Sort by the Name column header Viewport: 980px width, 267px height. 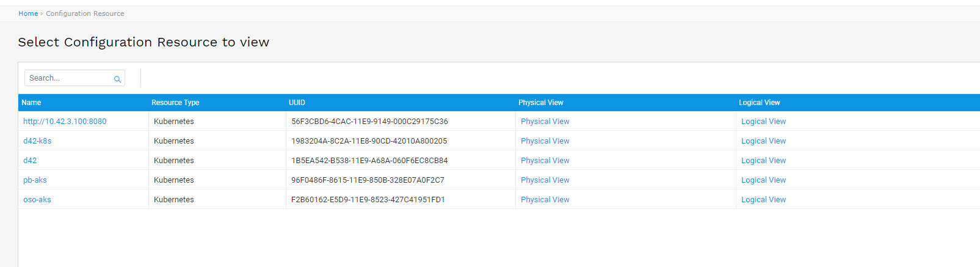coord(31,103)
